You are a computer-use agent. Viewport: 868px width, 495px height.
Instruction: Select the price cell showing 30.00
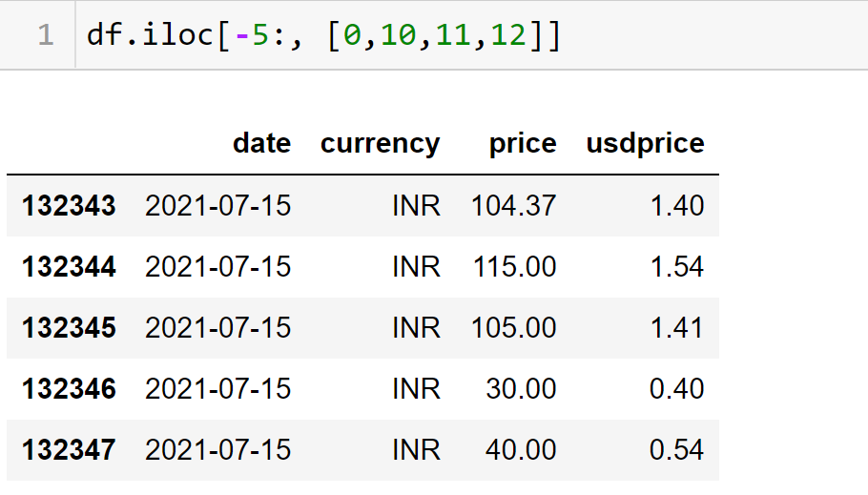point(523,388)
